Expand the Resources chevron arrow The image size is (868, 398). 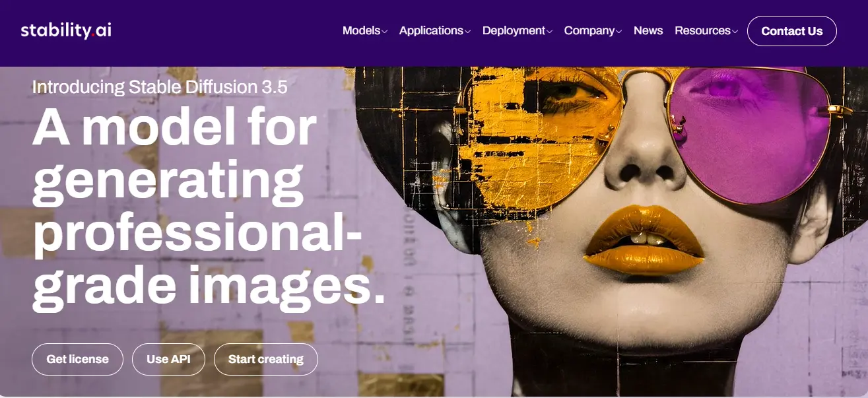pyautogui.click(x=735, y=31)
